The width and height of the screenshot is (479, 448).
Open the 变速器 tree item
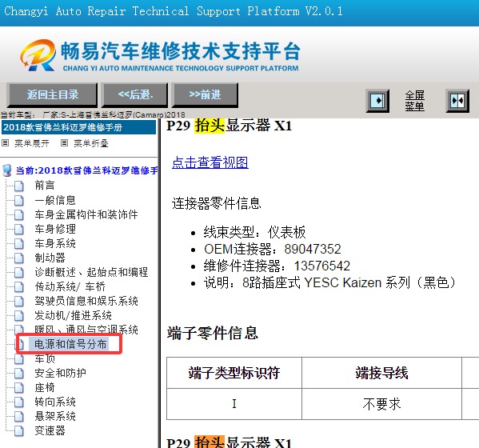50,430
